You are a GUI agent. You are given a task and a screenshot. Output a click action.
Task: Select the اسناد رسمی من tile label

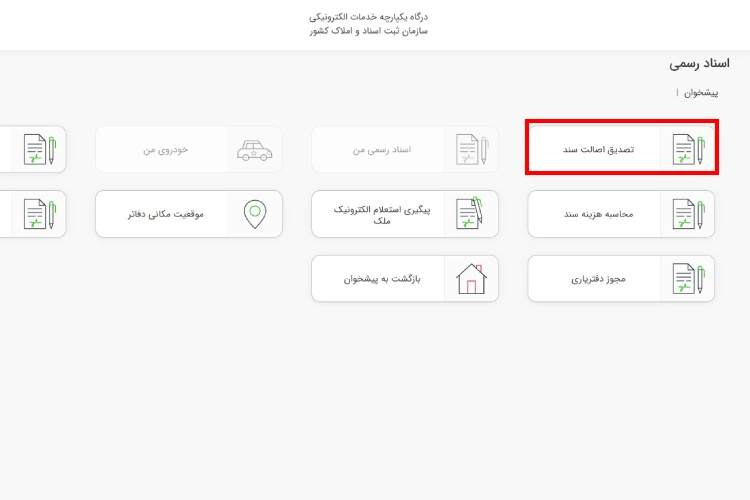click(x=382, y=149)
